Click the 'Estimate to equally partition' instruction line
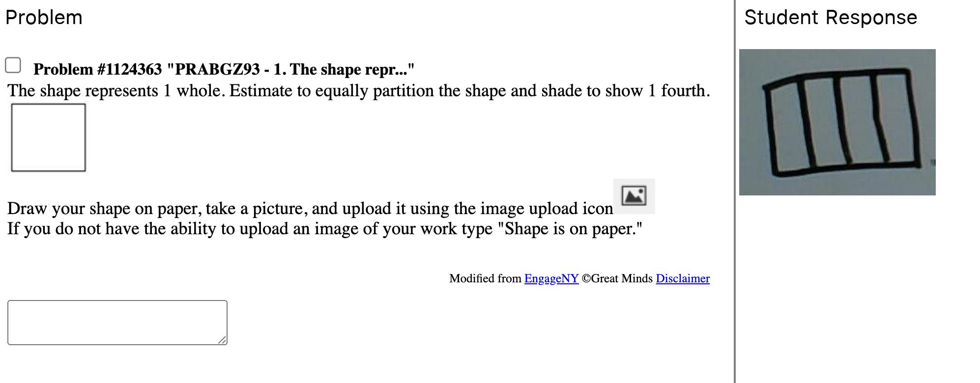980x383 pixels. click(358, 91)
